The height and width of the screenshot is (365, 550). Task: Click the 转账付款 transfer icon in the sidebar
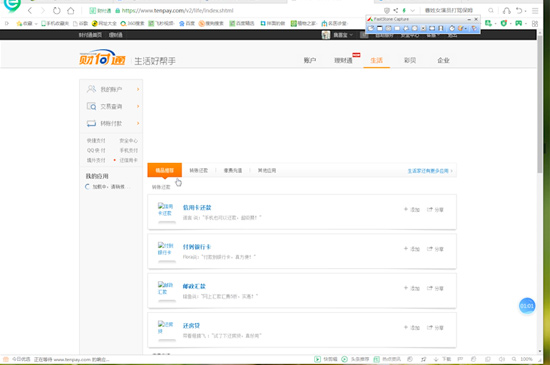[91, 123]
